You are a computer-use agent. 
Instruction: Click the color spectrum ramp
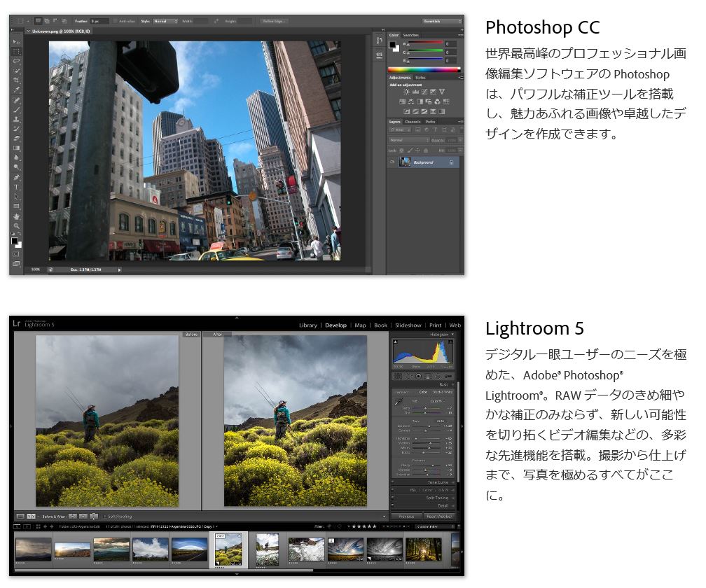pos(424,70)
